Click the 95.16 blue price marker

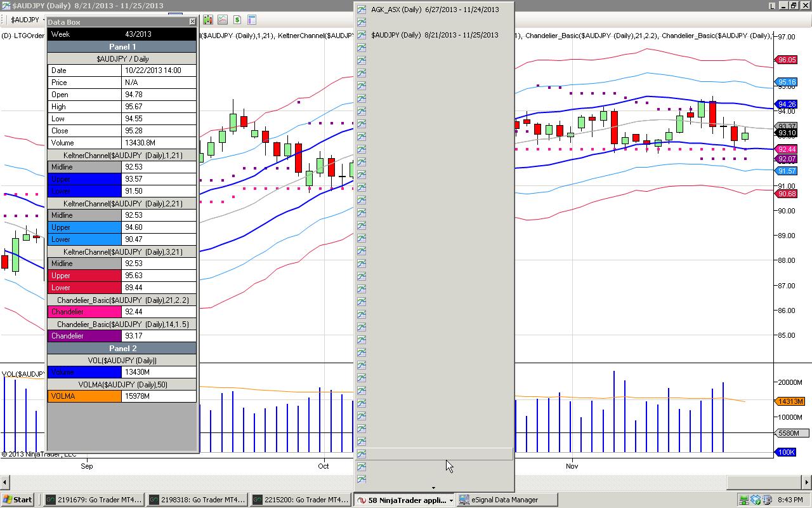click(787, 82)
